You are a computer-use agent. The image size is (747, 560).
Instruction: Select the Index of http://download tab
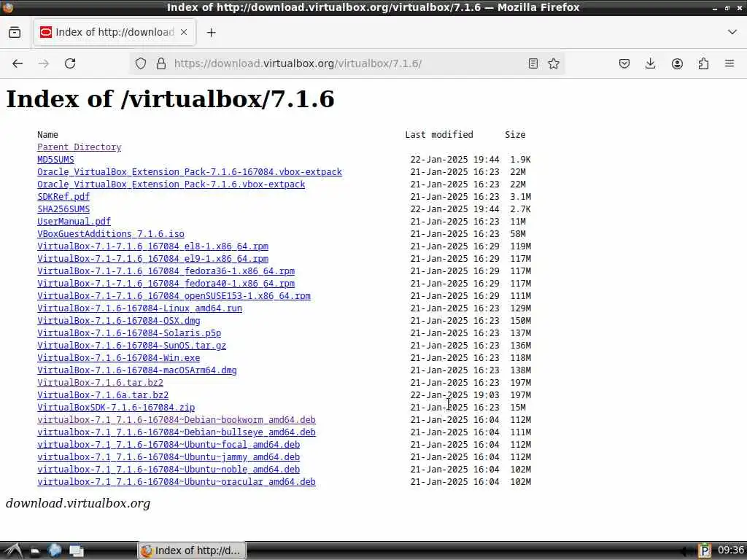click(115, 32)
